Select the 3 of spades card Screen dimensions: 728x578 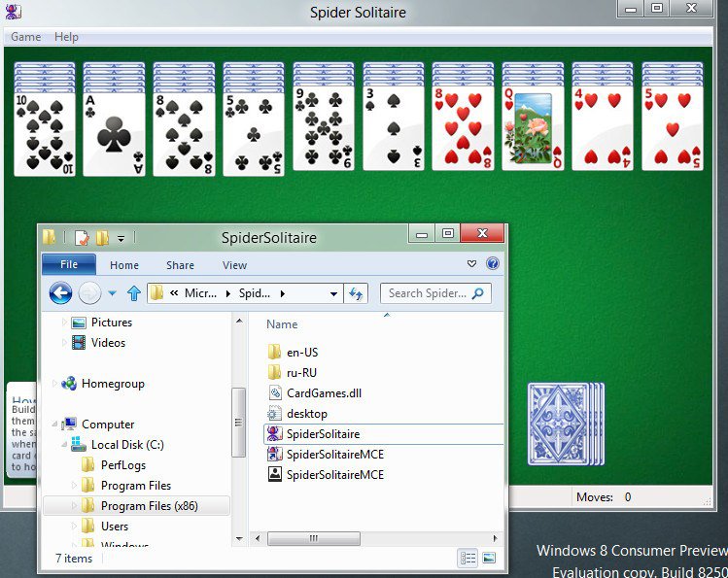[x=394, y=128]
